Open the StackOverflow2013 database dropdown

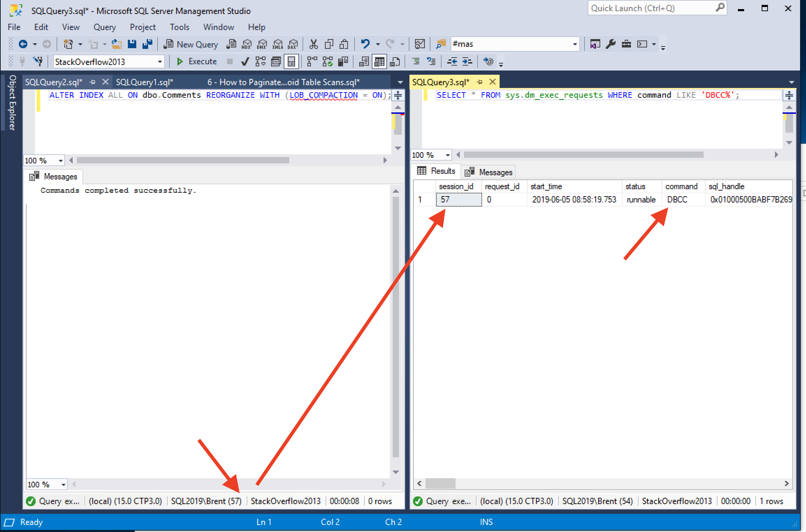click(x=160, y=62)
